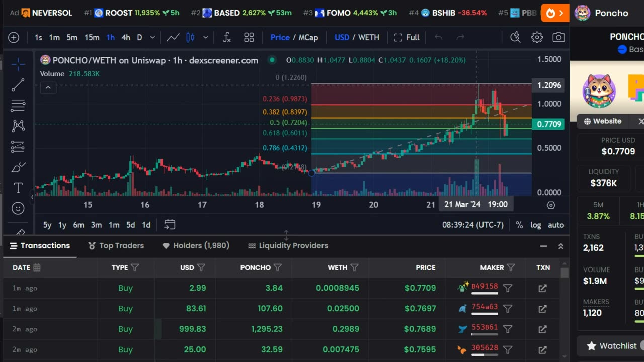
Task: Expand the transactions panel with up chevrons
Action: click(560, 246)
